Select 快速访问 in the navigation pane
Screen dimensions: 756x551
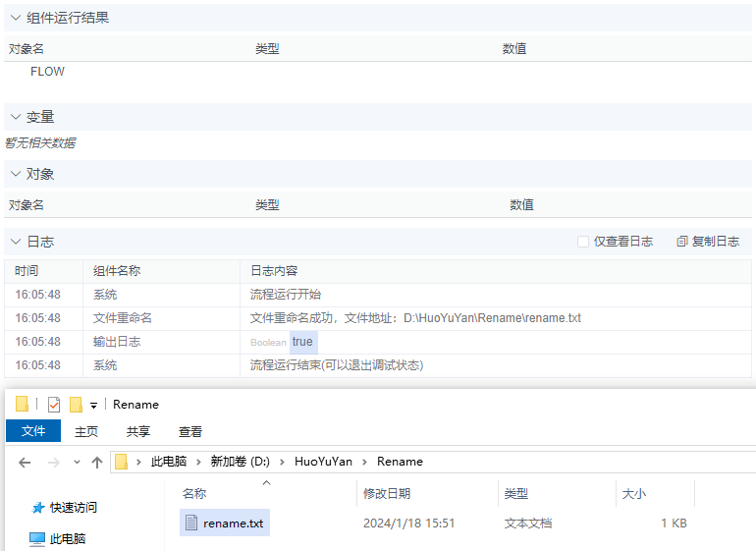[74, 507]
